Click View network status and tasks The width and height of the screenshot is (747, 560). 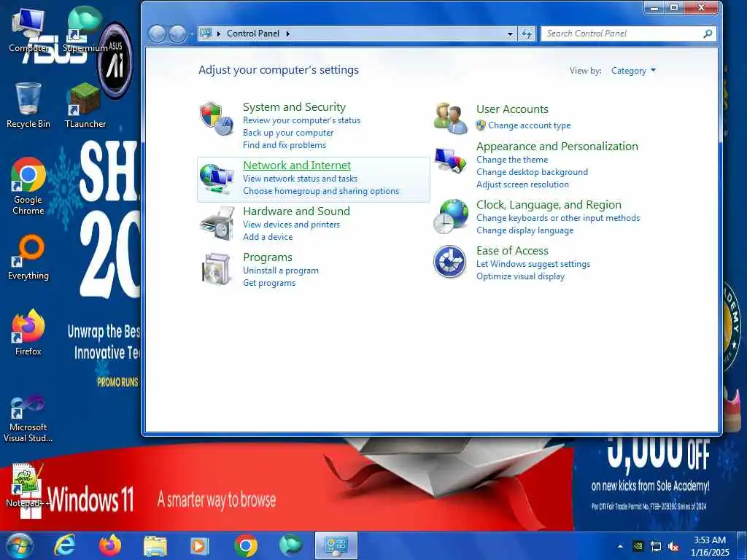(300, 179)
